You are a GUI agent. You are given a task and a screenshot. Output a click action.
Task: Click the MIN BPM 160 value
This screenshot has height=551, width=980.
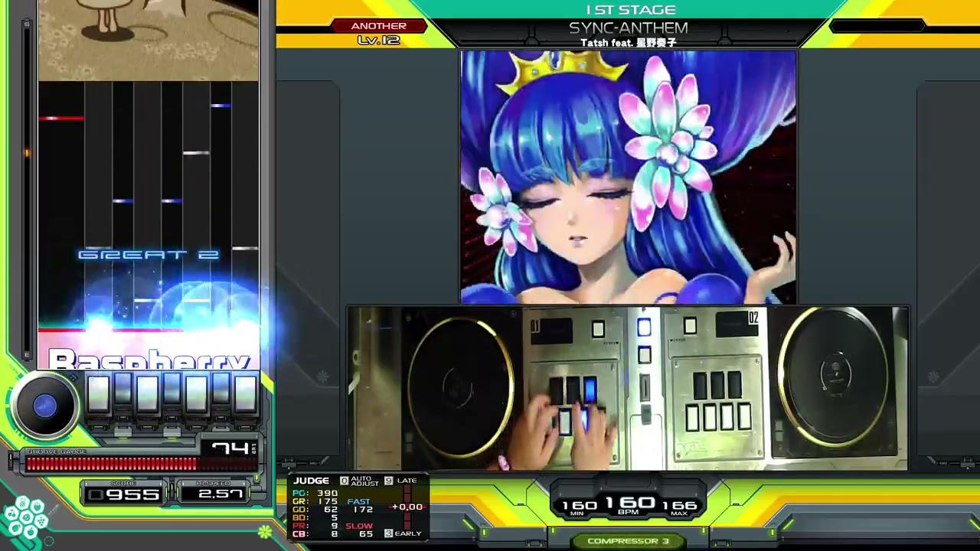pyautogui.click(x=580, y=505)
